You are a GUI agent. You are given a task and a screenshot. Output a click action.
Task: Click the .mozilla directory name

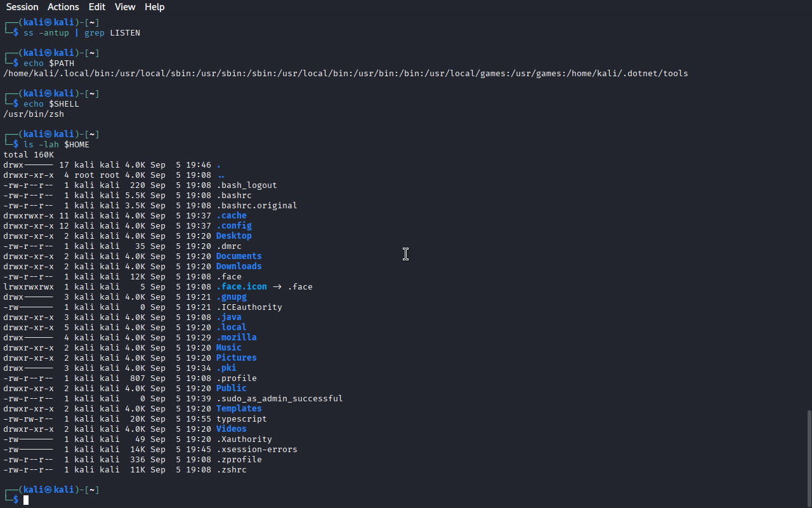click(237, 337)
